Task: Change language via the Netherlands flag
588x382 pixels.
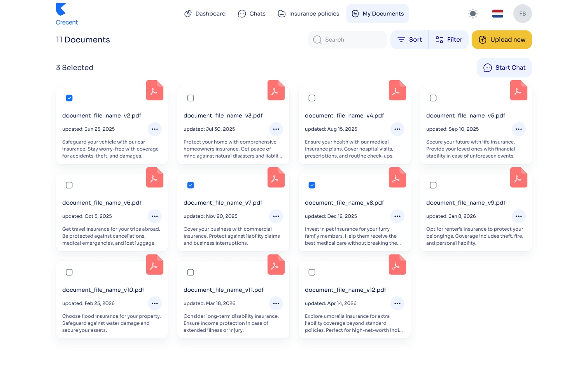Action: (x=498, y=14)
